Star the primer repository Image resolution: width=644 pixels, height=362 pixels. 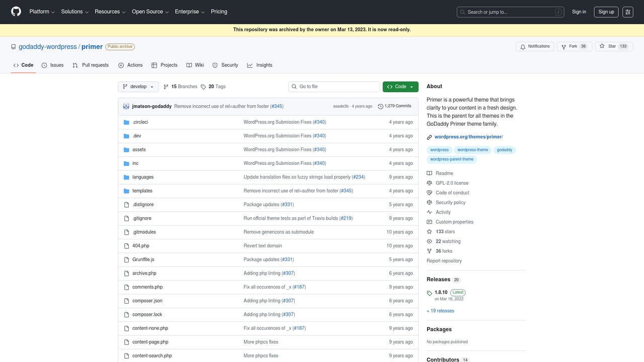613,46
